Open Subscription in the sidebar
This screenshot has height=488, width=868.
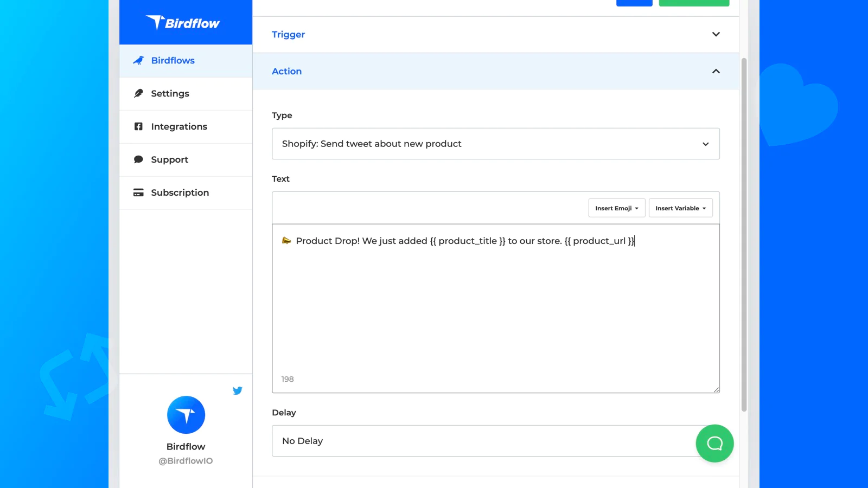(x=186, y=193)
